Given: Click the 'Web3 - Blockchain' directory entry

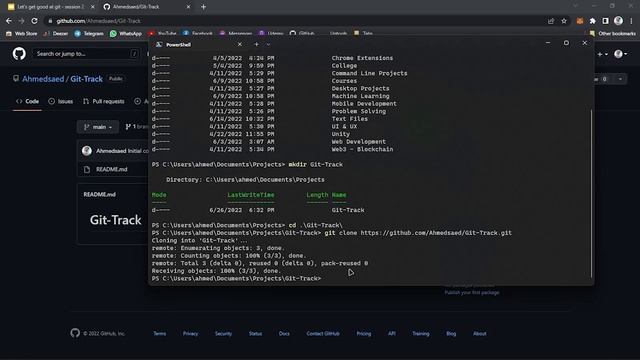Looking at the screenshot, I should pos(362,149).
